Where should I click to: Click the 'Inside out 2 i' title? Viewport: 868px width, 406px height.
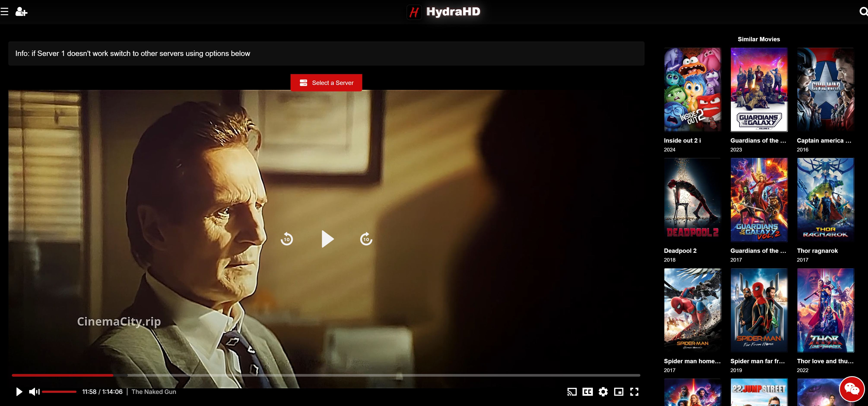point(682,140)
